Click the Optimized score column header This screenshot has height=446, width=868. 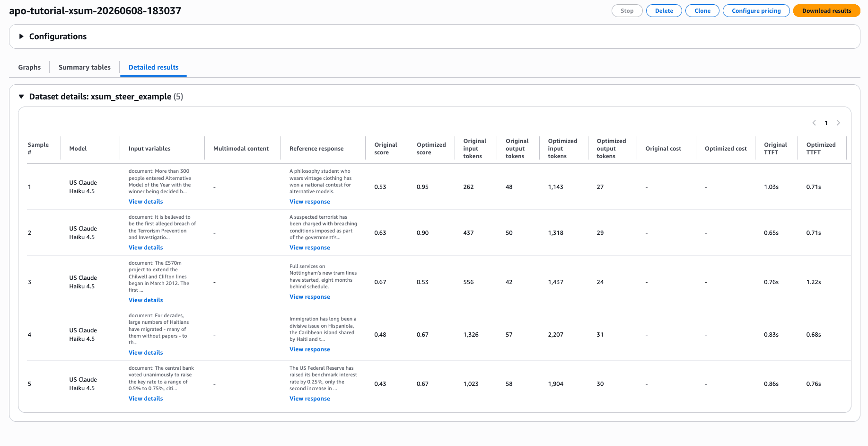(x=431, y=149)
